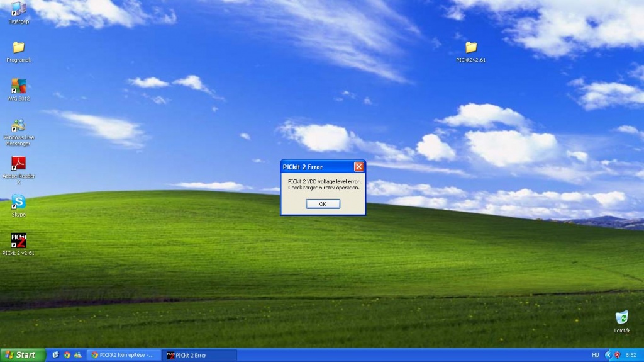Click the PICkit 2 Error taskbar button
This screenshot has width=644, height=362.
(199, 355)
